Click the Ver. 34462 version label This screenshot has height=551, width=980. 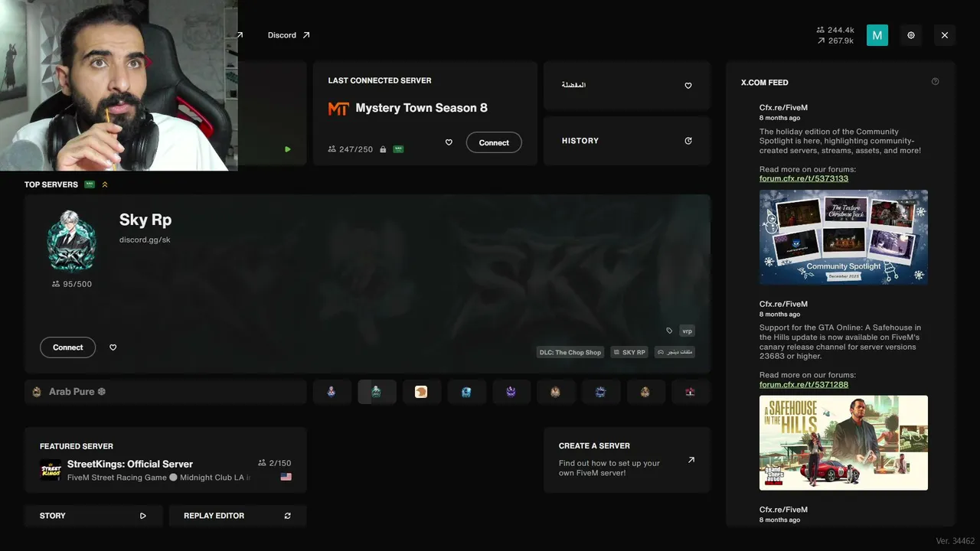coord(955,541)
